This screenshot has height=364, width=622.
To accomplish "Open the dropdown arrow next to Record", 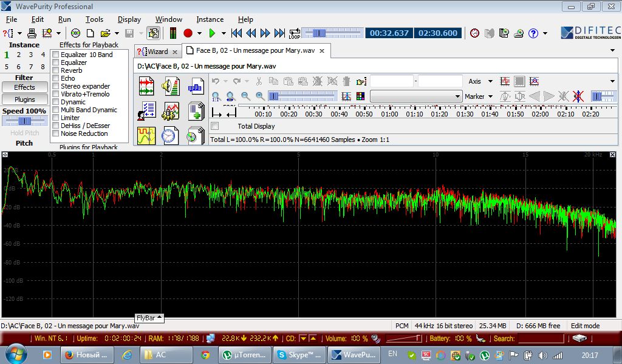I will pos(199,33).
